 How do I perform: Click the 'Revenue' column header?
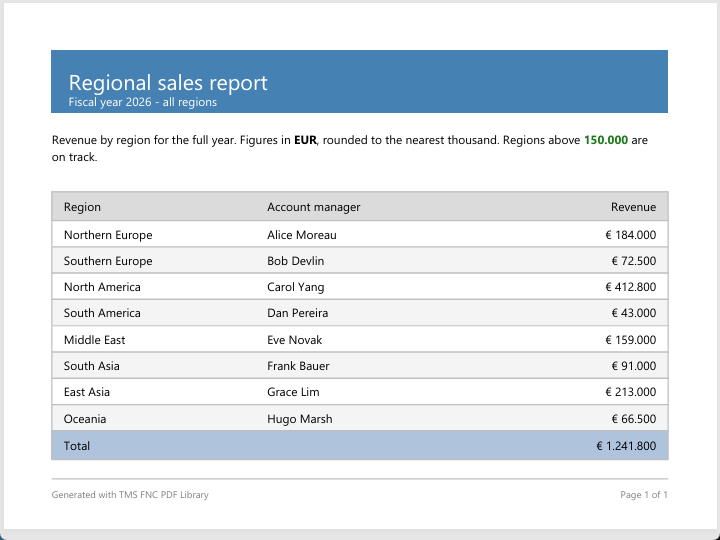pos(633,207)
